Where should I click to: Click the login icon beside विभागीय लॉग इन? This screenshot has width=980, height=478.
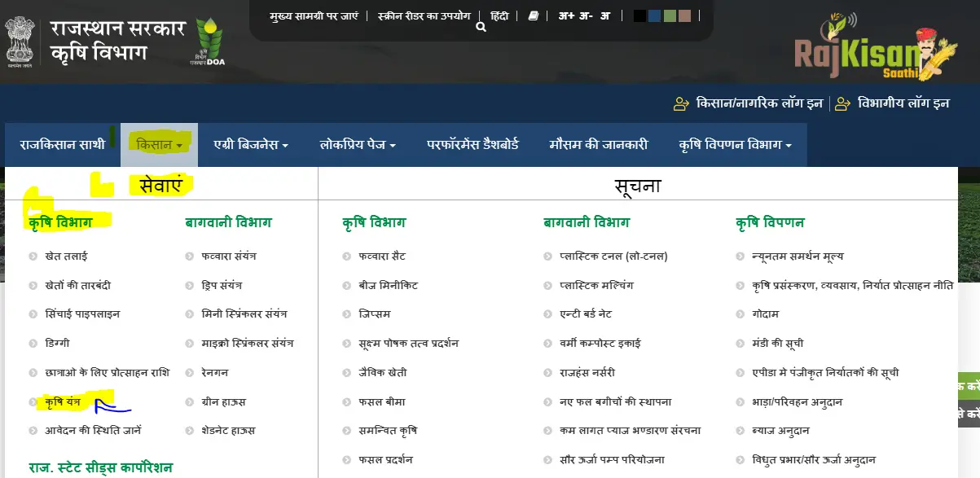(x=842, y=103)
